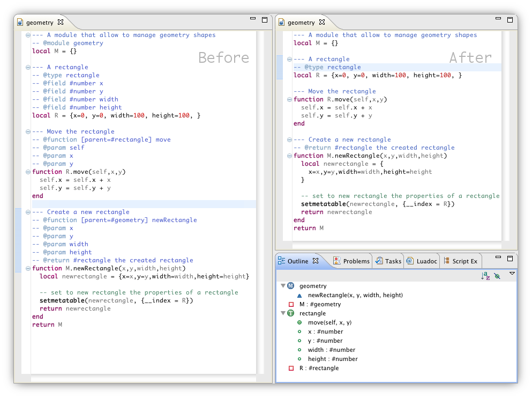This screenshot has width=532, height=398.
Task: Click '-- @function [parent=#geometry] newRectangle' line
Action: [x=115, y=220]
